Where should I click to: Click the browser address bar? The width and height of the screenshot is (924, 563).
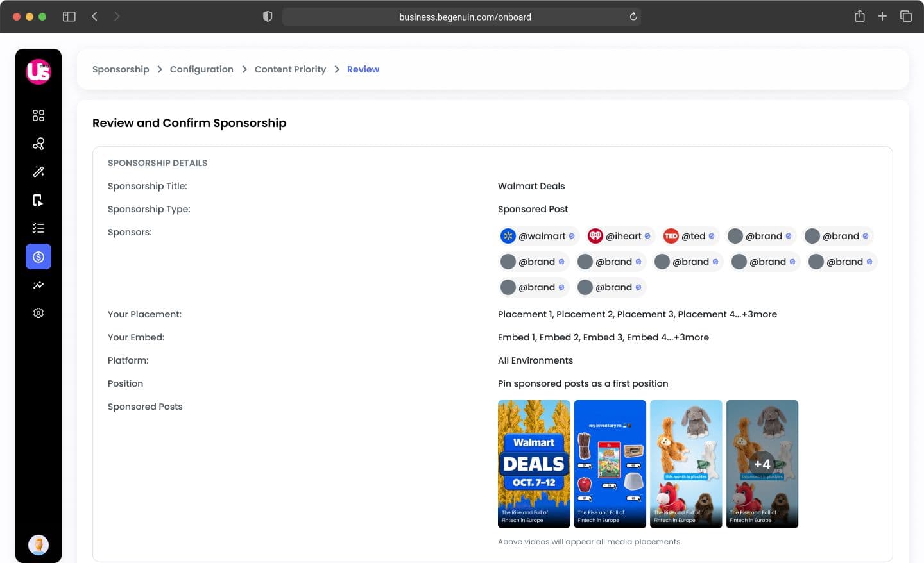coord(461,17)
